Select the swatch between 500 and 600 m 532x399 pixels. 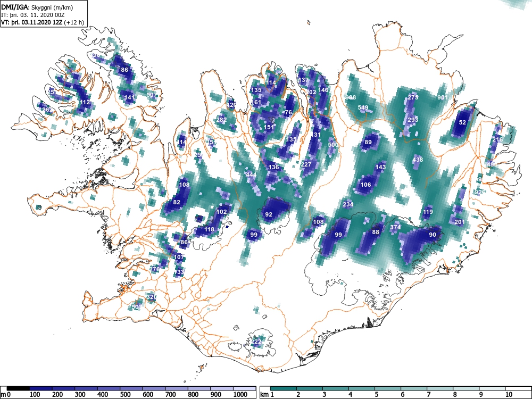coord(131,388)
